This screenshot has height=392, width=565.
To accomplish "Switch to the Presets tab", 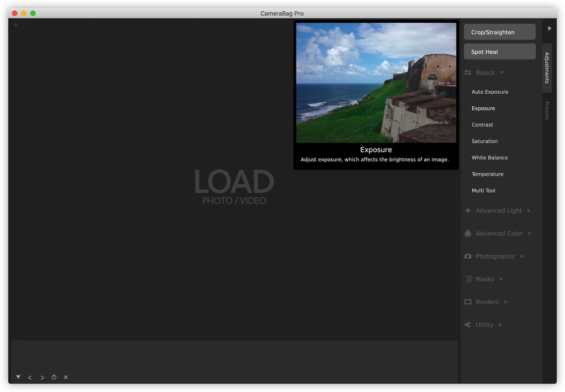I will 547,111.
